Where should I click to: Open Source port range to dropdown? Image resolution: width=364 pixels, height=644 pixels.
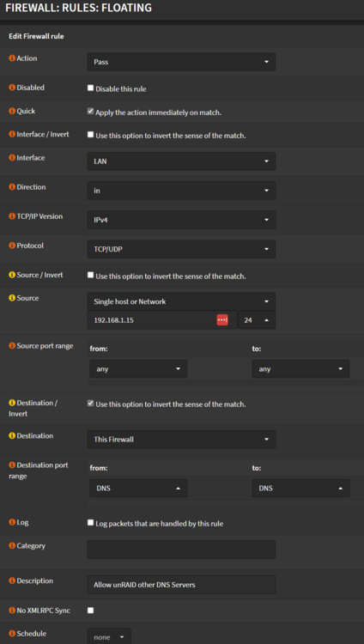coord(300,369)
